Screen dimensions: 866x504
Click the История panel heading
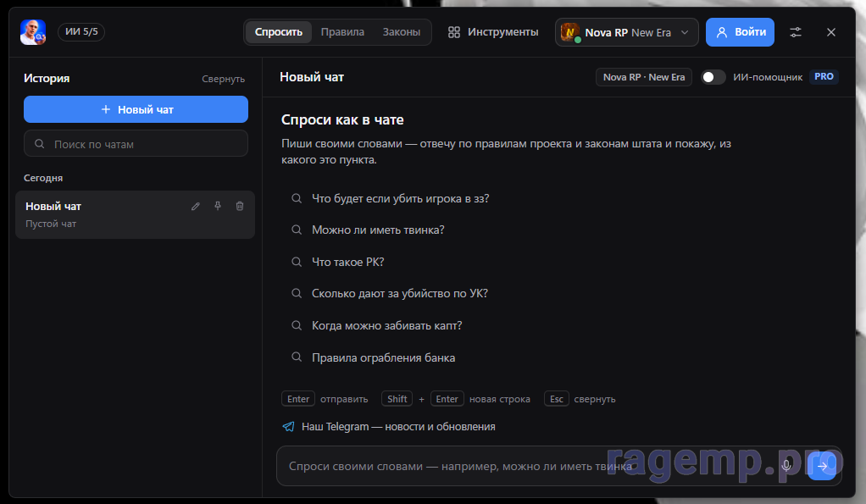tap(47, 79)
